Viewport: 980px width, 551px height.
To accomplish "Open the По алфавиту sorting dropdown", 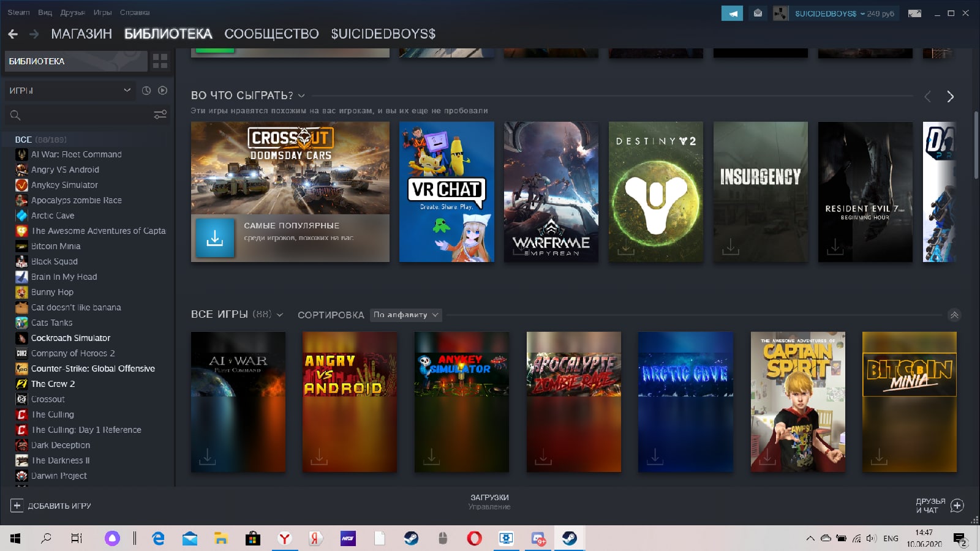I will tap(406, 315).
